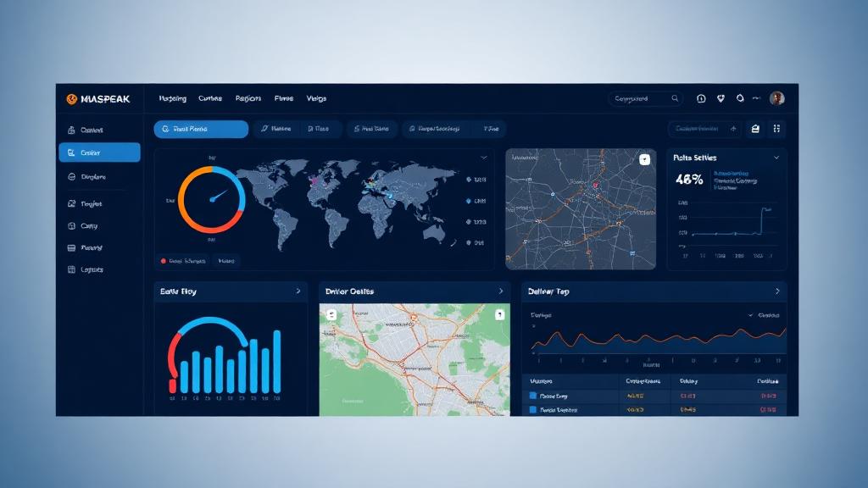Open the Regions menu in the top navigation
This screenshot has height=488, width=868.
pos(250,98)
